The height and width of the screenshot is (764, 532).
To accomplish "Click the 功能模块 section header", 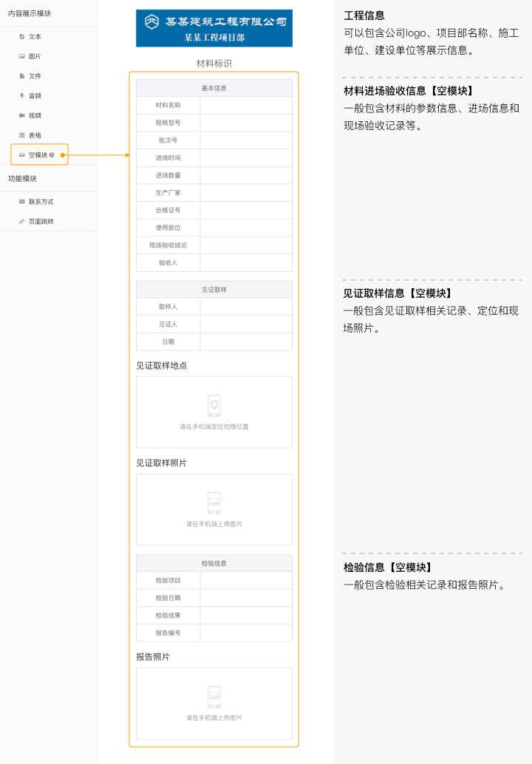I will (x=22, y=179).
